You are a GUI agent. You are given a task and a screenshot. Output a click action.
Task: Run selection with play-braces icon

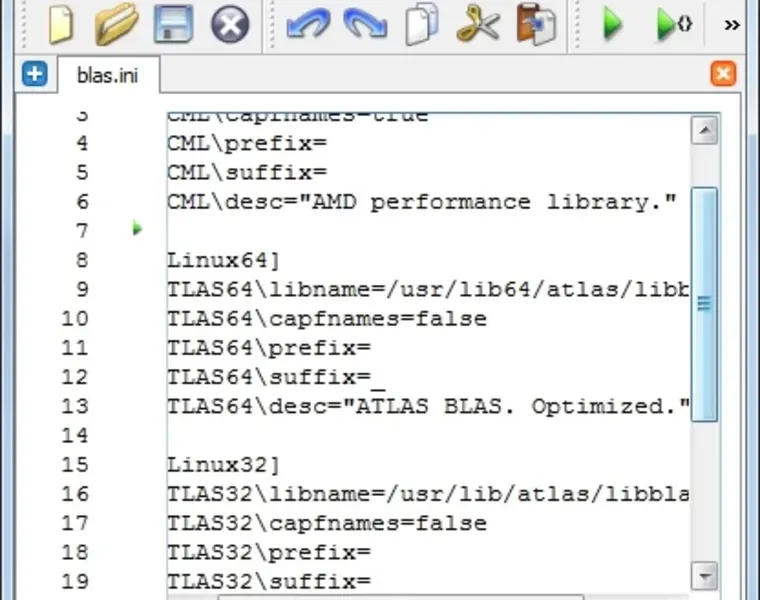(x=674, y=24)
